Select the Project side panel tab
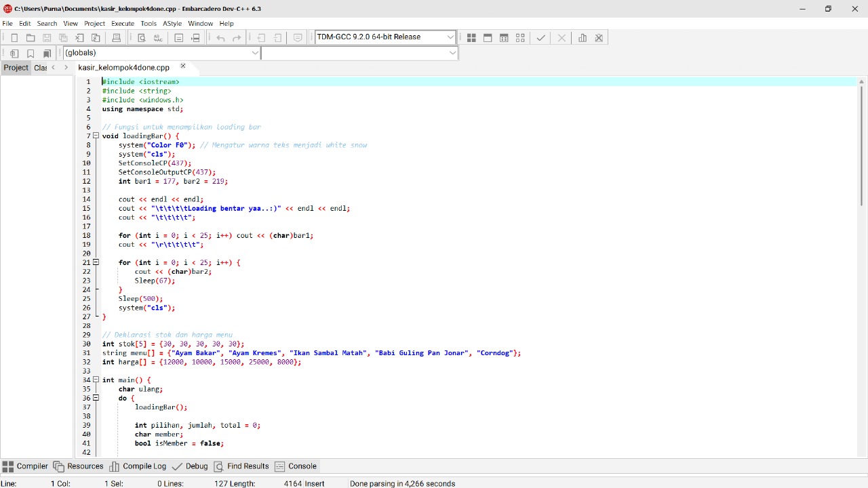 [16, 68]
